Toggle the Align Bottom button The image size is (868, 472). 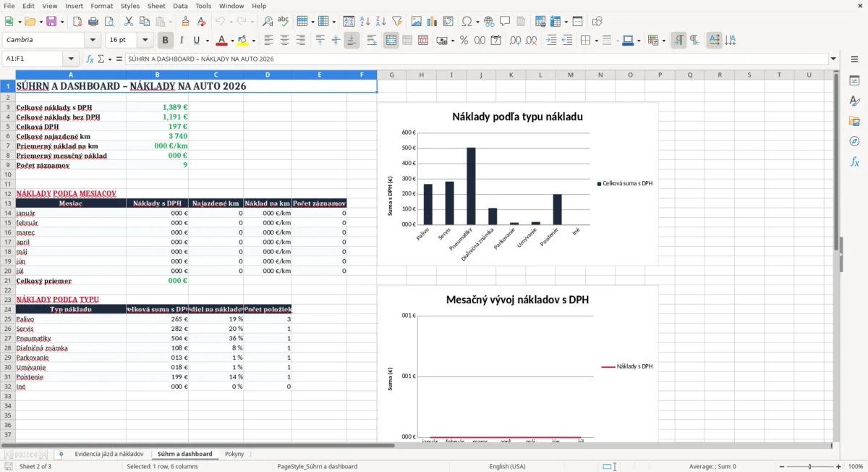352,41
